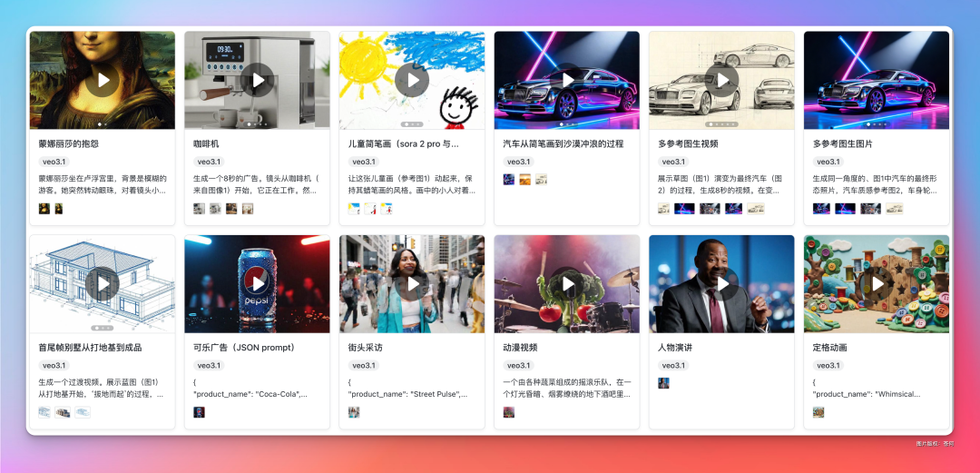Click the JSON prompt with "Coca-Cola"
Viewport: 980px width, 473px height.
251,389
